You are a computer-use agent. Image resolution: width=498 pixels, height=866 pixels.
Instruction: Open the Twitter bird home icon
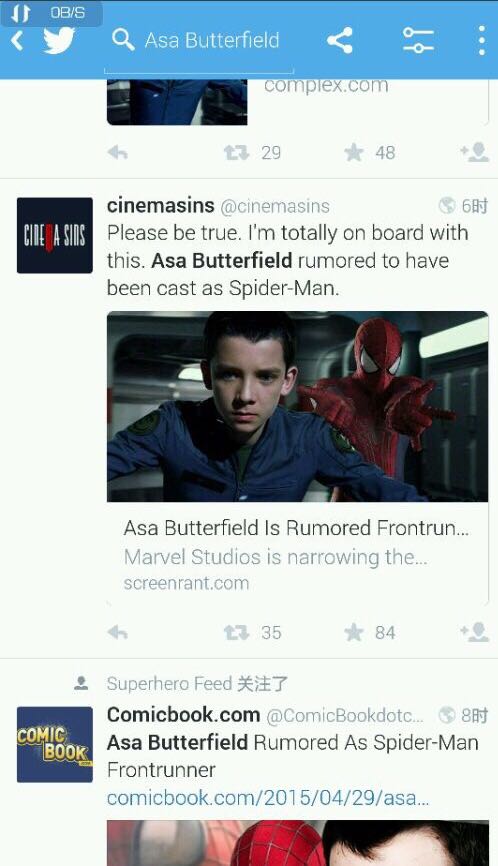[x=59, y=40]
